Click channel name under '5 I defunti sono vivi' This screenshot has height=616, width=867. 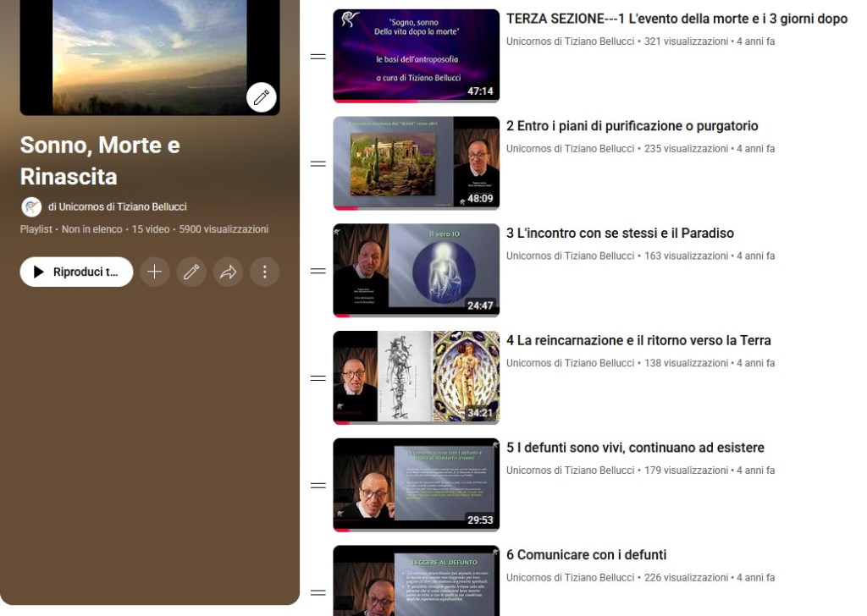[570, 470]
